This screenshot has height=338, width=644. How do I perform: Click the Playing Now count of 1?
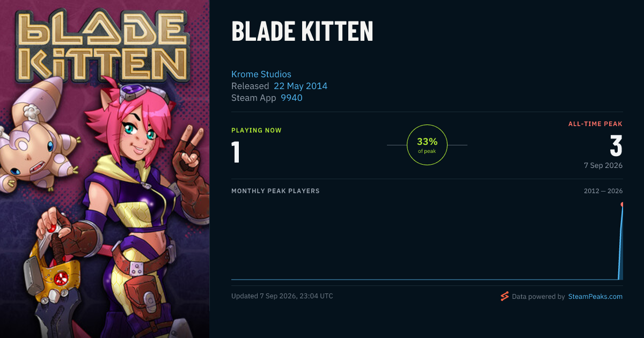pyautogui.click(x=236, y=151)
